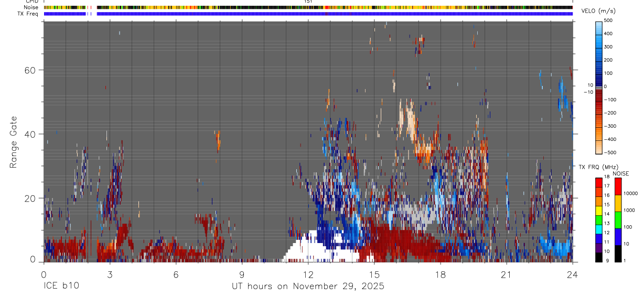
Task: Select the black 9–10 MHz TX FRQ swatch
Action: coord(599,257)
